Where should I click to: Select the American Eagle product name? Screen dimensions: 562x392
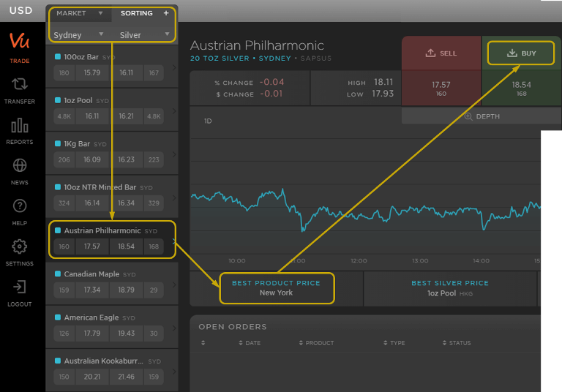[x=91, y=317]
